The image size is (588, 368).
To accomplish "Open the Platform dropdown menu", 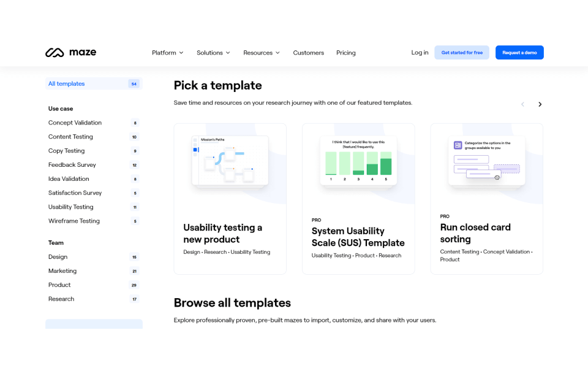I will point(167,53).
